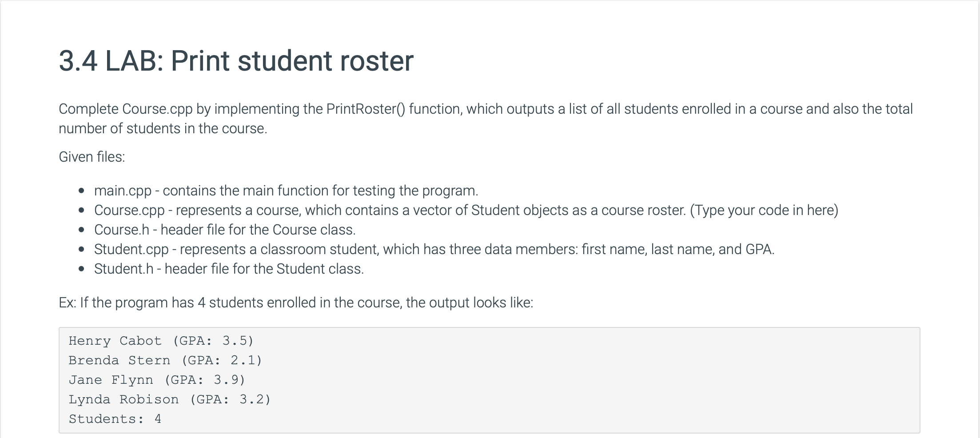This screenshot has width=980, height=438.
Task: Select the "Course.h" header file bullet
Action: [x=121, y=230]
